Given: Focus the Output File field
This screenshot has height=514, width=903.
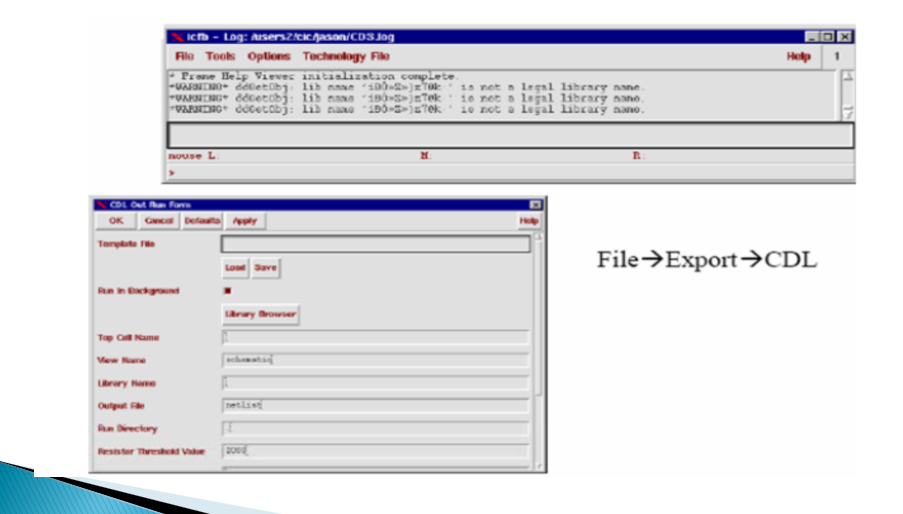Looking at the screenshot, I should pos(375,405).
